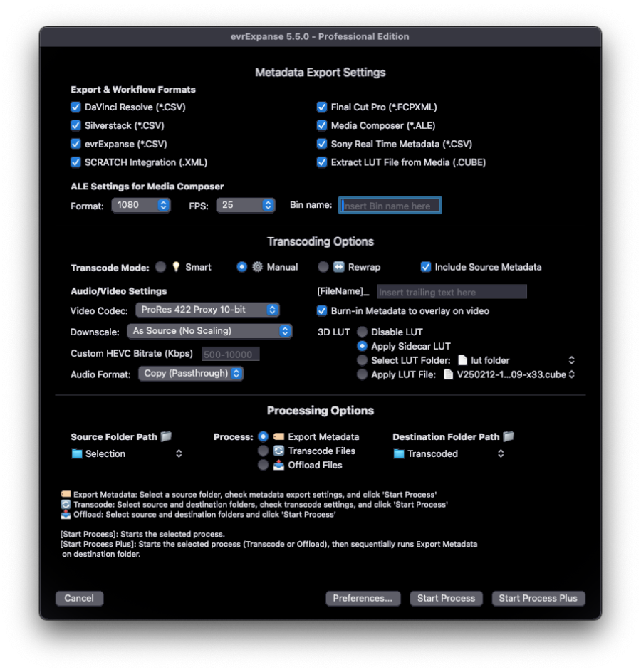Open the Downscale As Source dropdown

209,331
